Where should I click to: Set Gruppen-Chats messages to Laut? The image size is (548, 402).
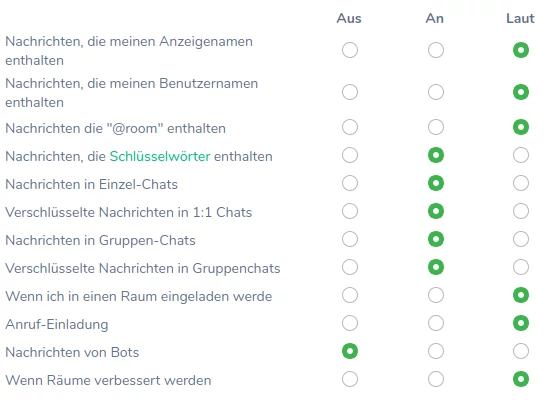click(521, 239)
